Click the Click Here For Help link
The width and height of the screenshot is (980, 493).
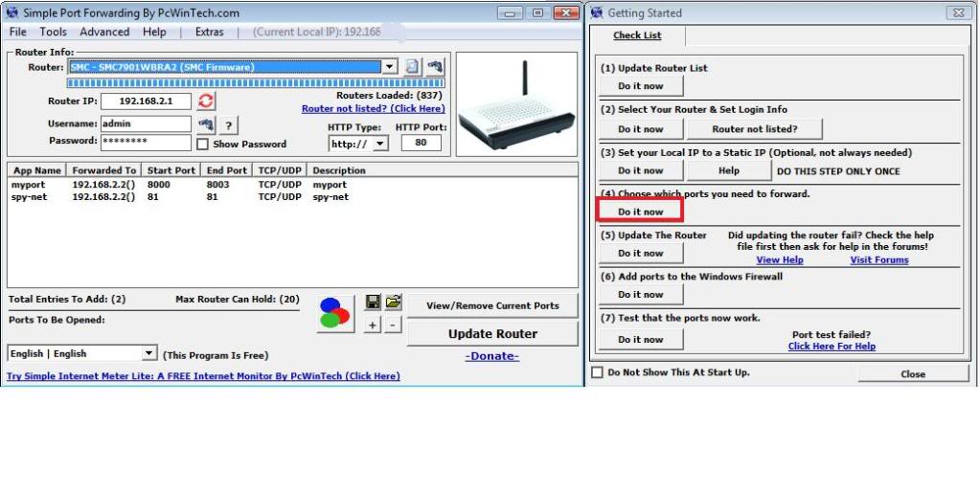pos(832,347)
